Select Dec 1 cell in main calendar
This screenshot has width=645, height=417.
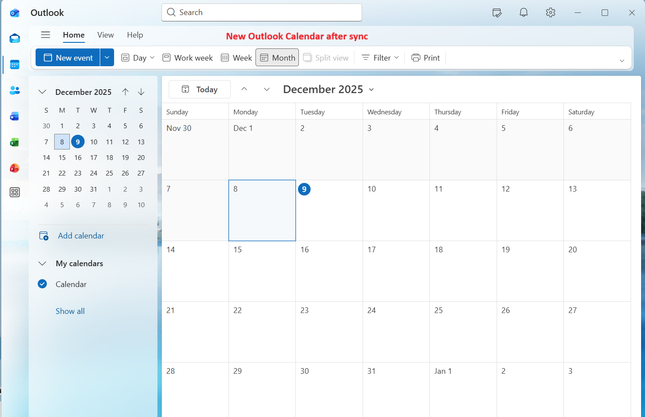(x=262, y=150)
